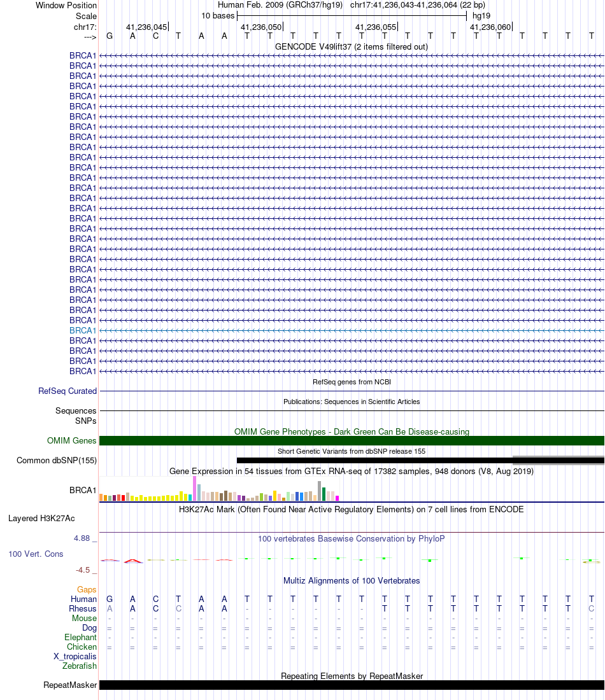Click the X_tropicalis alignment row label
The width and height of the screenshot is (605, 700).
75,657
